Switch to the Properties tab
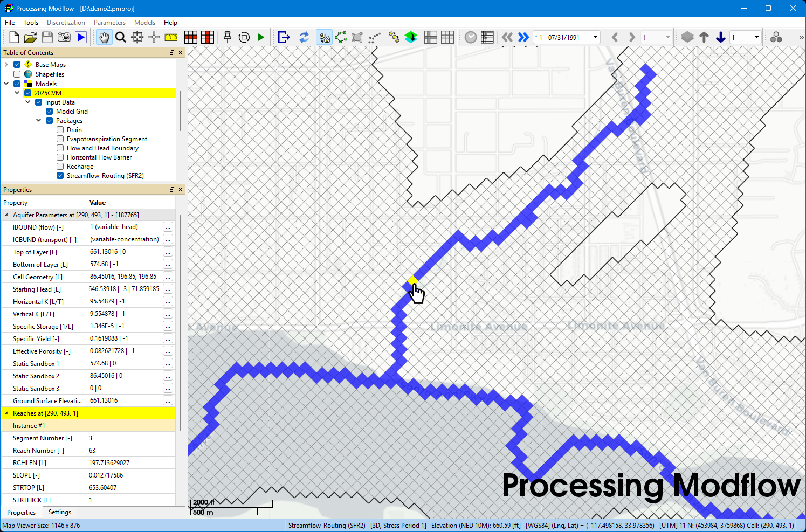The width and height of the screenshot is (806, 532). coord(22,513)
